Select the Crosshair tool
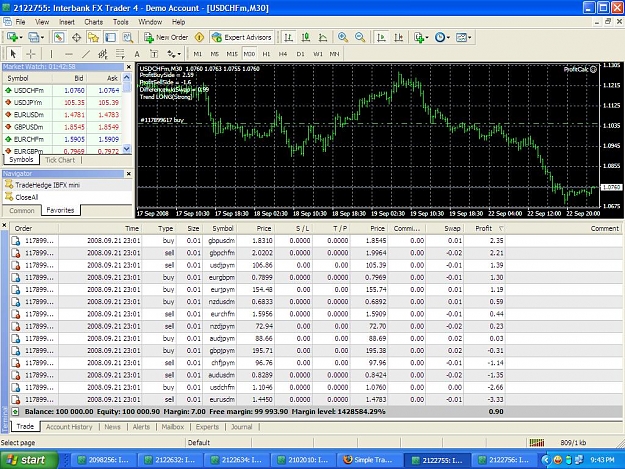The image size is (625, 469). (31, 54)
